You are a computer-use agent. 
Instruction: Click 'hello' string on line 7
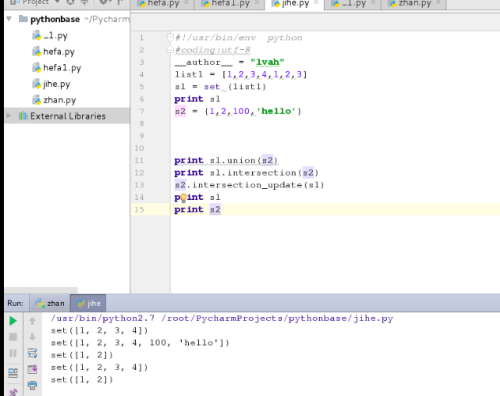276,111
